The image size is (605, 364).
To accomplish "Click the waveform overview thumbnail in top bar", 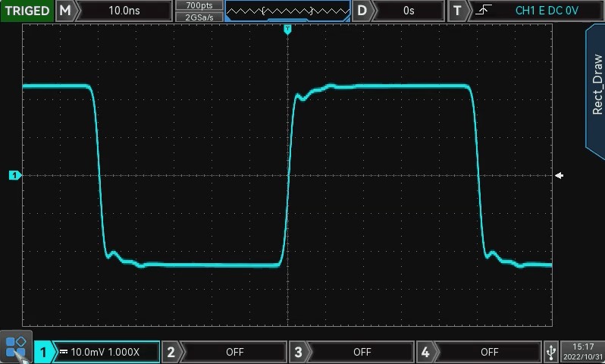I will [x=287, y=11].
